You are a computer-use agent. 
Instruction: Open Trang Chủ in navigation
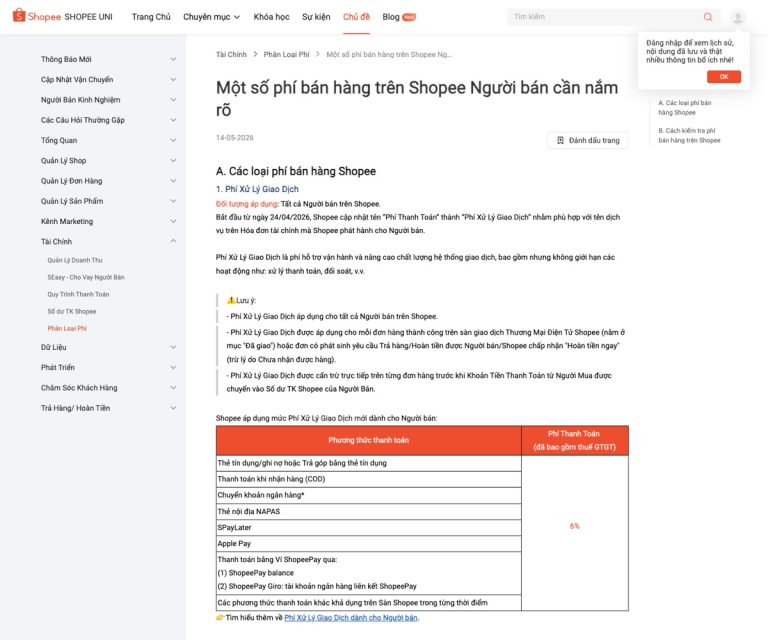(151, 17)
